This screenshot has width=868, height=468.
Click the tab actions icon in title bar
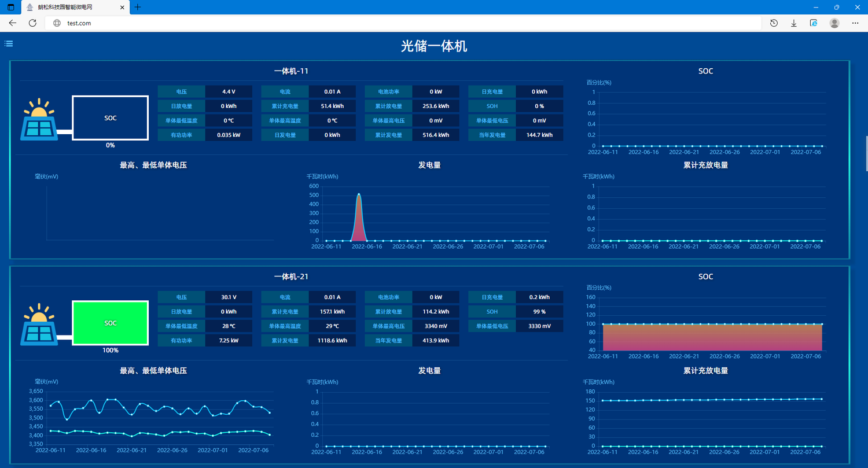pyautogui.click(x=10, y=8)
